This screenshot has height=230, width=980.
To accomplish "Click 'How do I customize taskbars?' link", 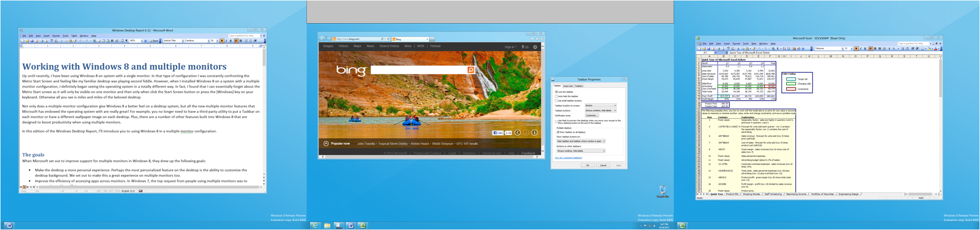I will [568, 158].
